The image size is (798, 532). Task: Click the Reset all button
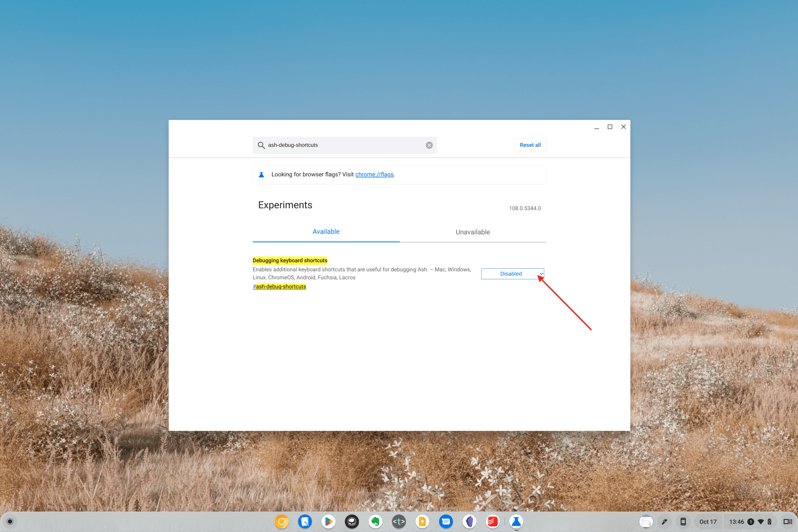point(530,145)
